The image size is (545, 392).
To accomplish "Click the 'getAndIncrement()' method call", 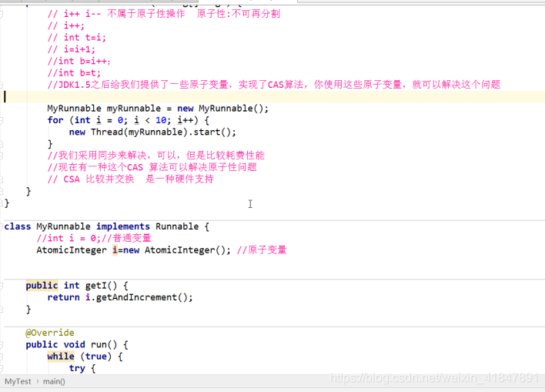I will [142, 297].
